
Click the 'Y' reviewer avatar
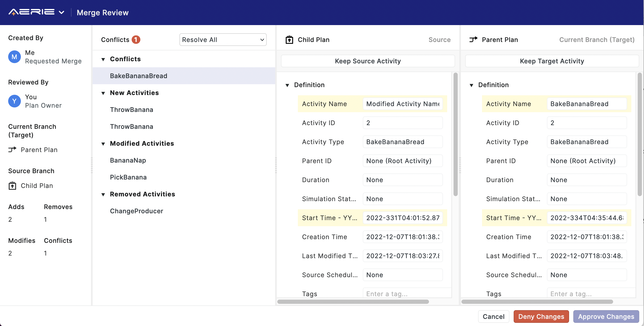[x=15, y=101]
